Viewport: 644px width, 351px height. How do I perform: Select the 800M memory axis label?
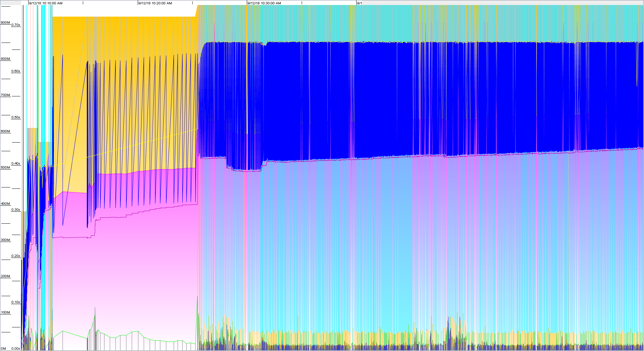coord(5,59)
